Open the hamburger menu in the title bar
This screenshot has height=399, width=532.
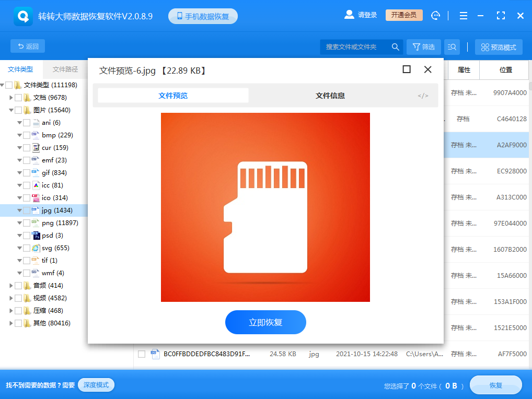click(x=463, y=15)
